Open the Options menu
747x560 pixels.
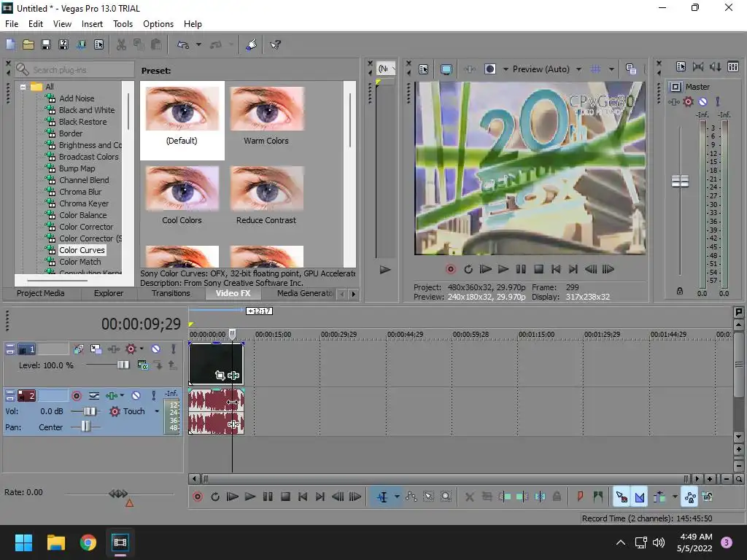coord(158,24)
